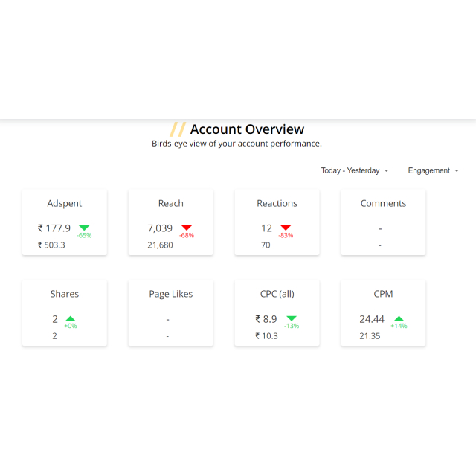The width and height of the screenshot is (476, 476).
Task: Open the Today - Yesterday date range dropdown
Action: [x=354, y=170]
